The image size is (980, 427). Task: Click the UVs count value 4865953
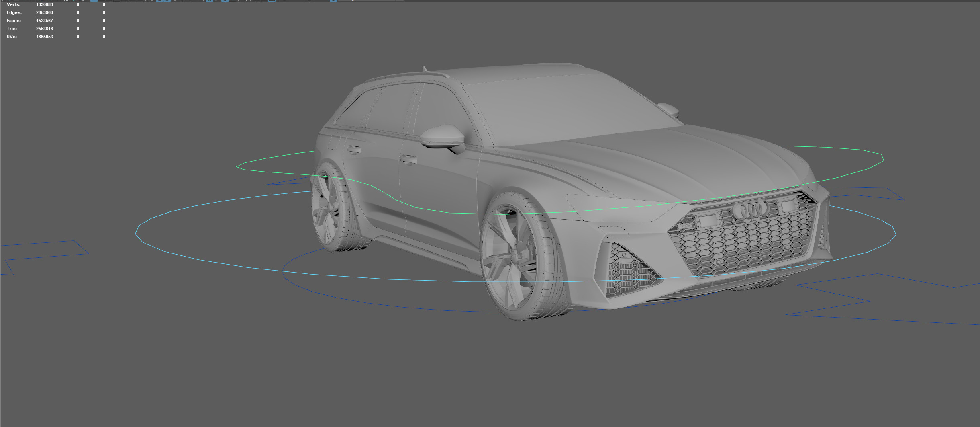[45, 37]
